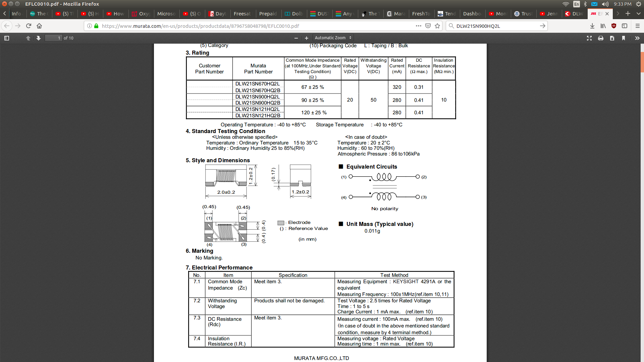Go back in browser history
The width and height of the screenshot is (644, 362).
7,26
